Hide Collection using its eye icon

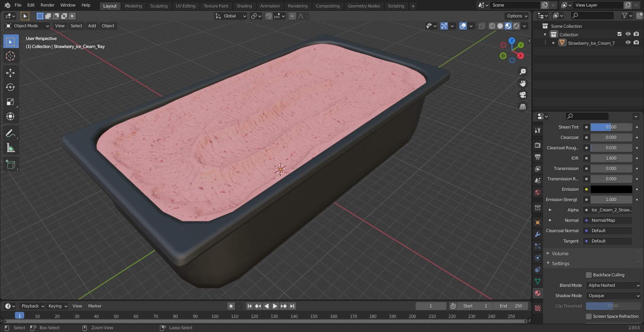point(628,34)
